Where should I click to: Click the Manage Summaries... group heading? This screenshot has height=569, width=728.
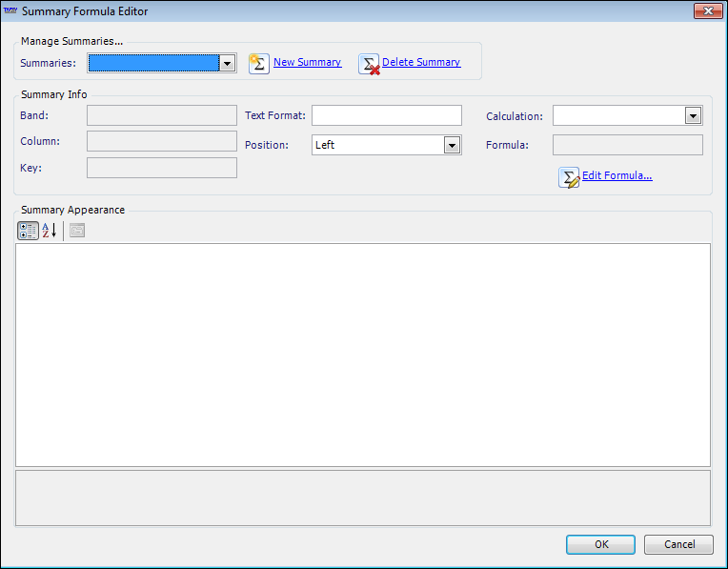[x=72, y=41]
